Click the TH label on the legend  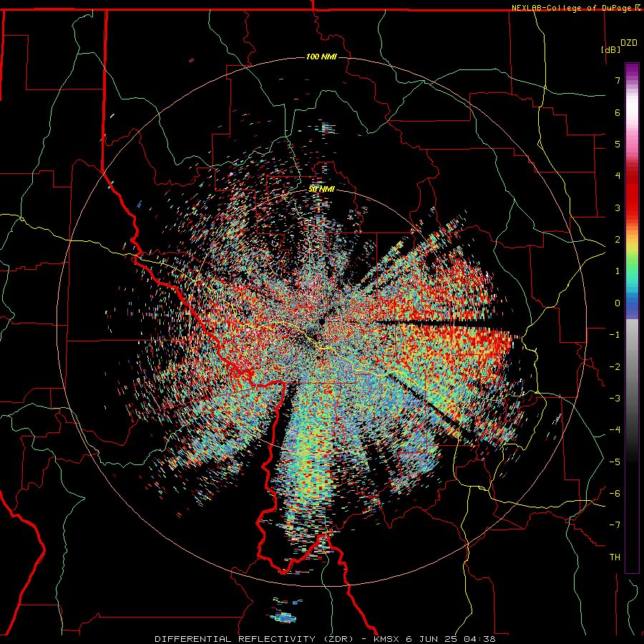615,557
